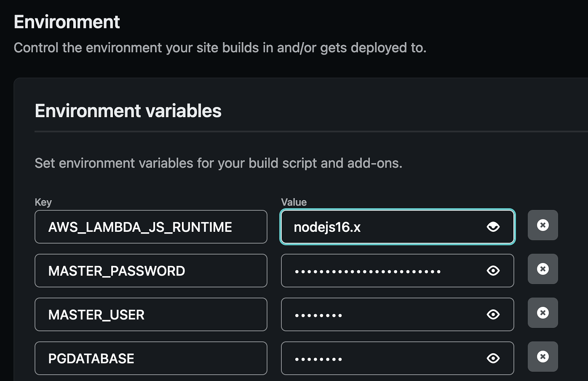
Task: Click the eye icon on the MASTER_USER row
Action: pyautogui.click(x=493, y=315)
